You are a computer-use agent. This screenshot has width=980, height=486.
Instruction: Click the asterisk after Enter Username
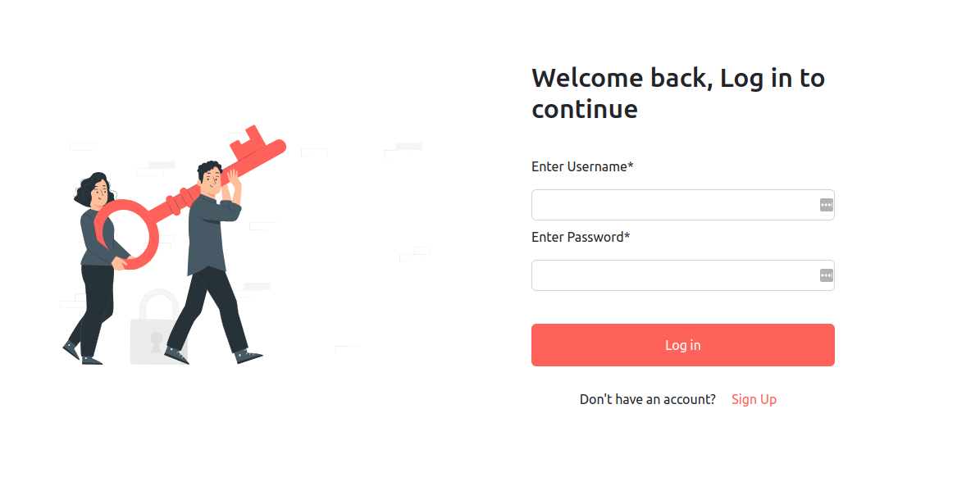631,165
